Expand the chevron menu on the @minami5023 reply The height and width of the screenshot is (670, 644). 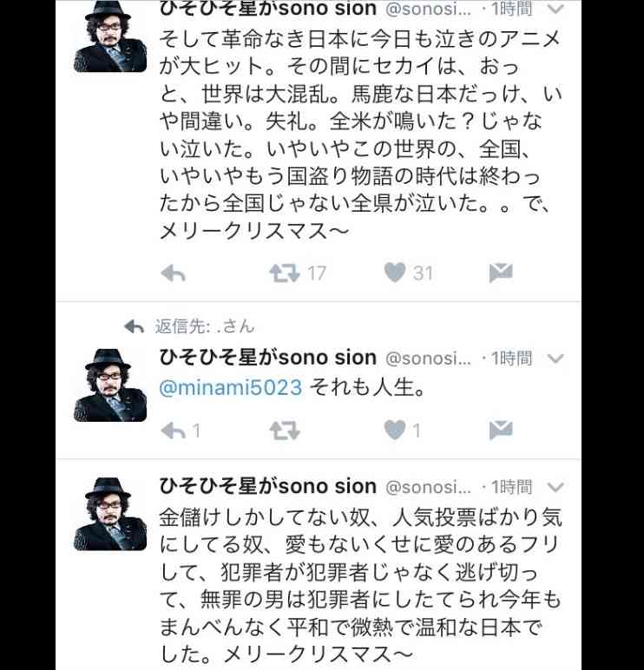click(x=555, y=358)
